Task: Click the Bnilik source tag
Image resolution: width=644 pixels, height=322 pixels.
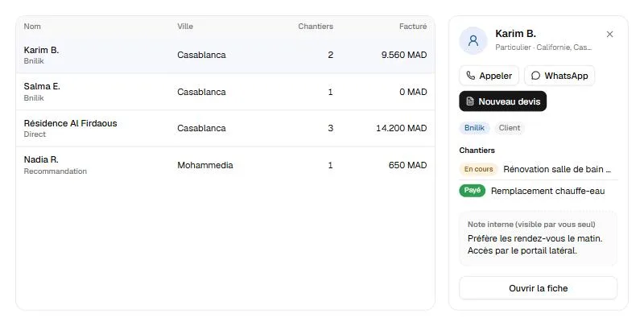Action: click(474, 128)
